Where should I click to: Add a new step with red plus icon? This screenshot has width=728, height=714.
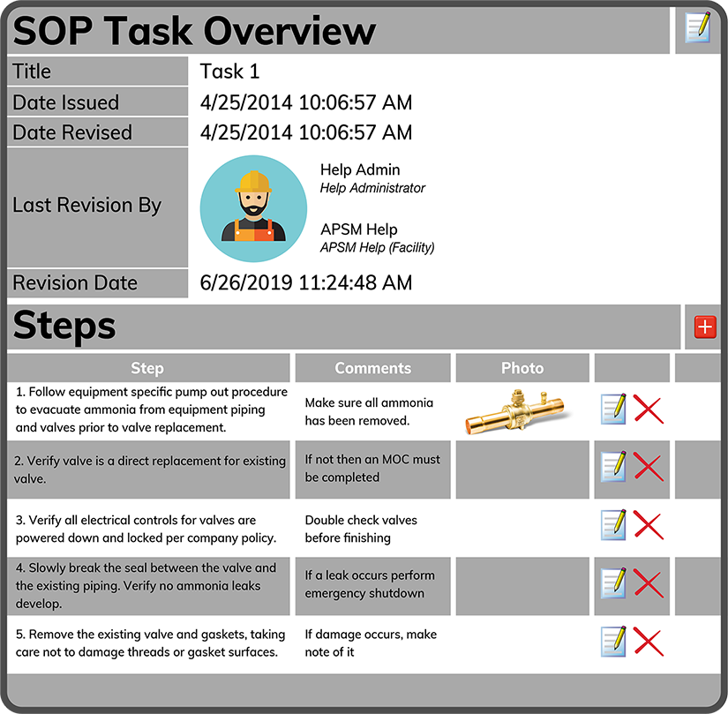tap(705, 327)
